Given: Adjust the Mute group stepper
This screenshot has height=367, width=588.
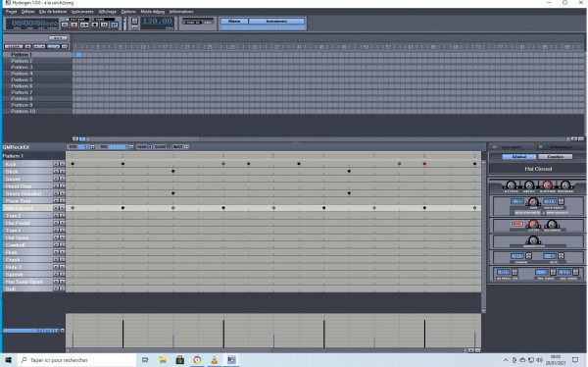Looking at the screenshot, I should tap(561, 202).
